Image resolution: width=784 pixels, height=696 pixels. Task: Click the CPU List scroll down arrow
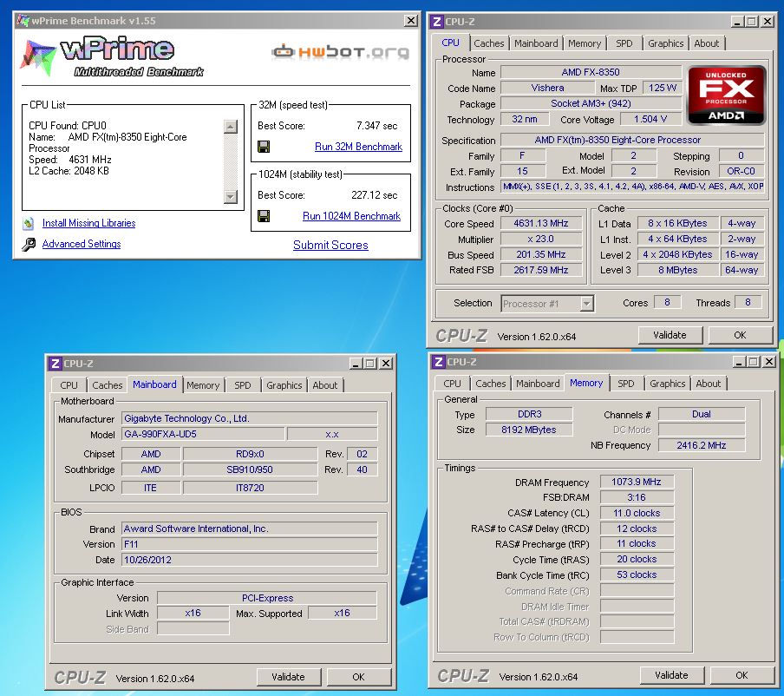pos(230,199)
